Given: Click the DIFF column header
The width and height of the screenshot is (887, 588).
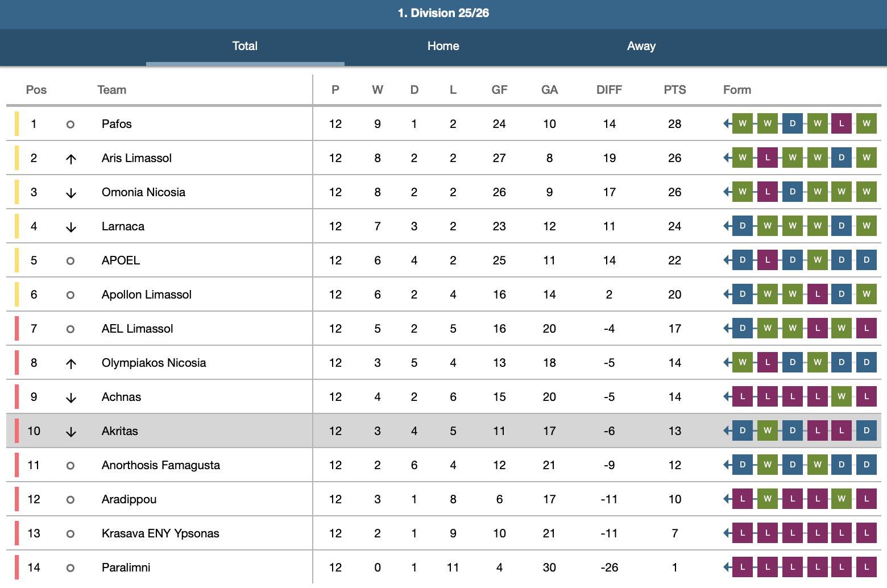Looking at the screenshot, I should click(609, 90).
